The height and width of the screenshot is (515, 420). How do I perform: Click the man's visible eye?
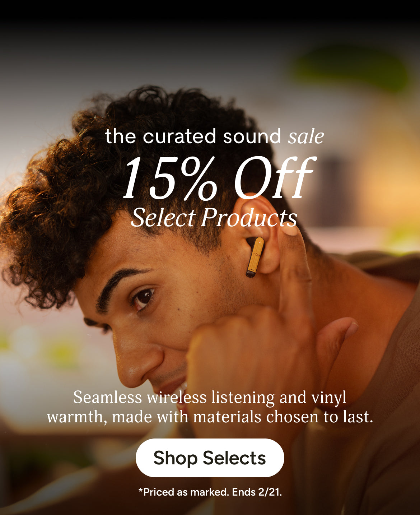143,299
